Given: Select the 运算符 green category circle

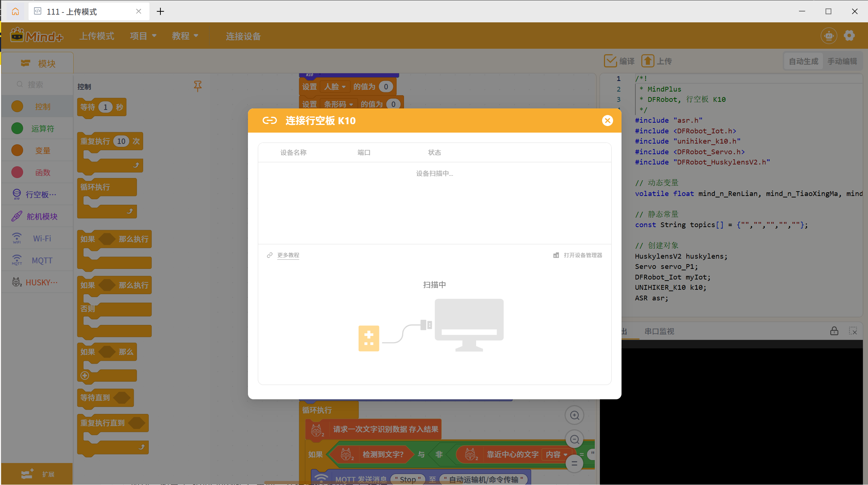Looking at the screenshot, I should point(17,129).
